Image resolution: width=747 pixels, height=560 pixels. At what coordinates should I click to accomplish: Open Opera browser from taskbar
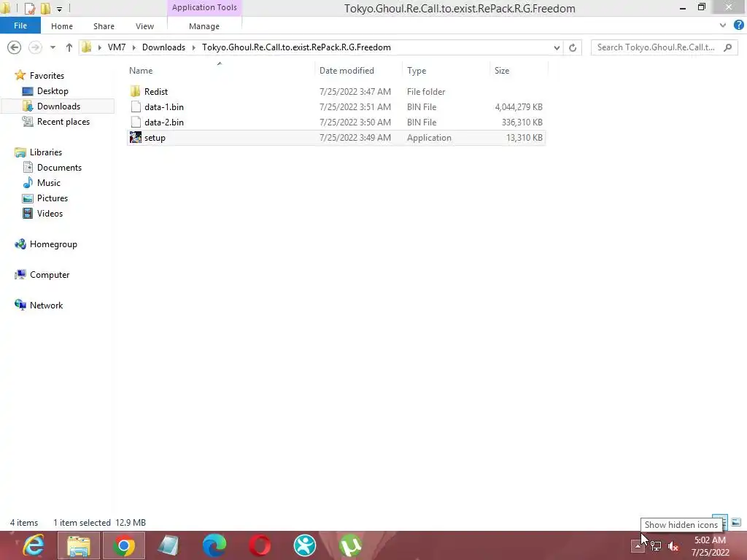(x=260, y=545)
